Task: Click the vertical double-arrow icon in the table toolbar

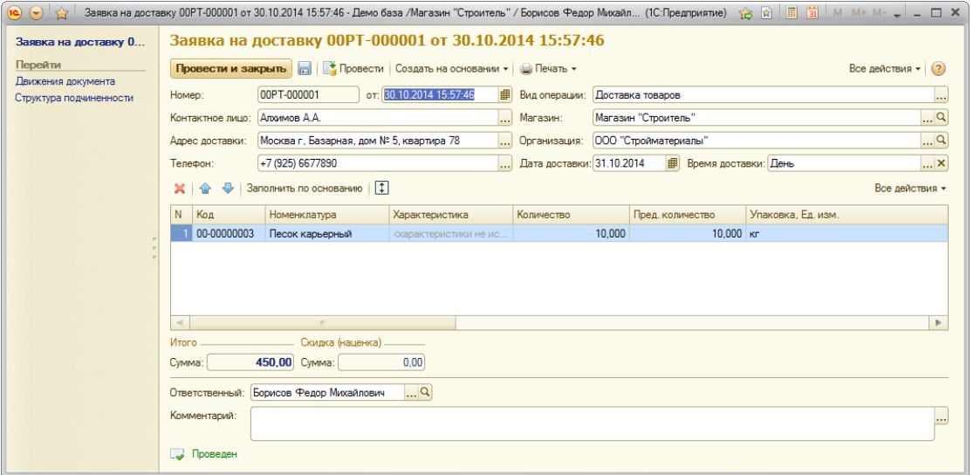Action: tap(382, 188)
